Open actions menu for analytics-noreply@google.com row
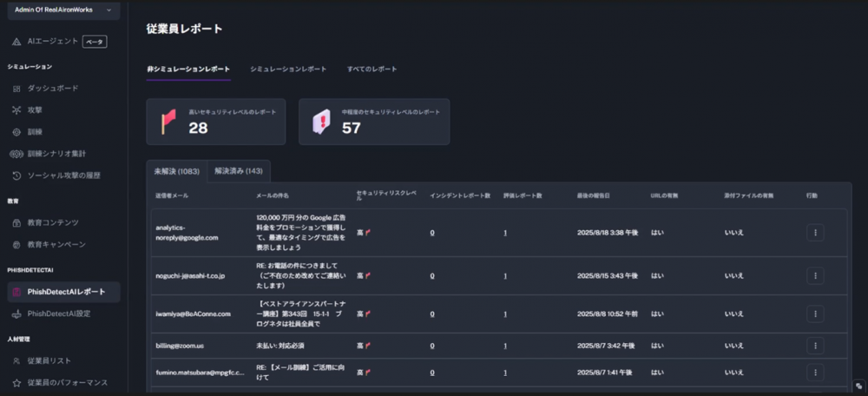868x396 pixels. (x=815, y=233)
